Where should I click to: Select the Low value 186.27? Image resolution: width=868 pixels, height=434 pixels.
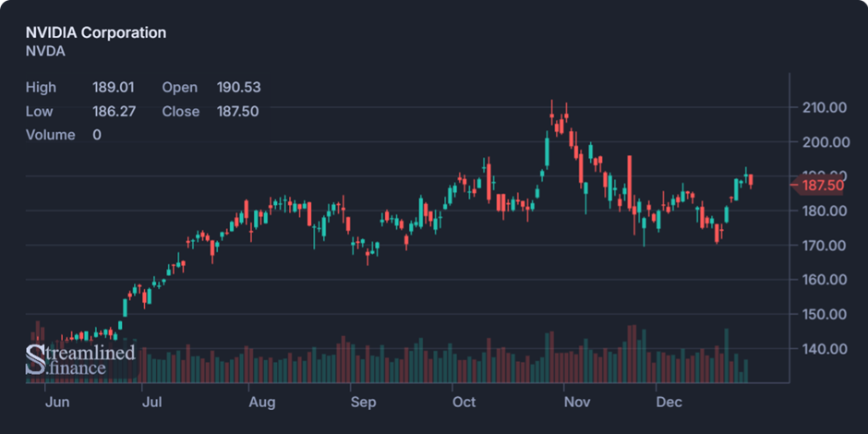click(114, 111)
